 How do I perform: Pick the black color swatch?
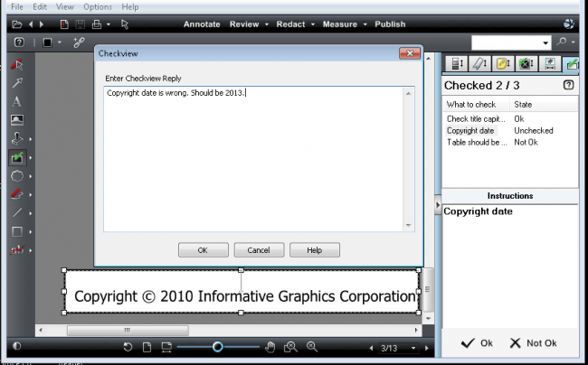tap(47, 42)
